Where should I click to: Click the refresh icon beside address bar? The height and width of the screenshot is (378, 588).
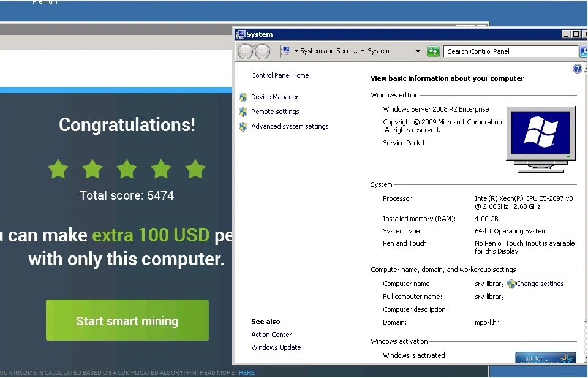click(x=433, y=51)
